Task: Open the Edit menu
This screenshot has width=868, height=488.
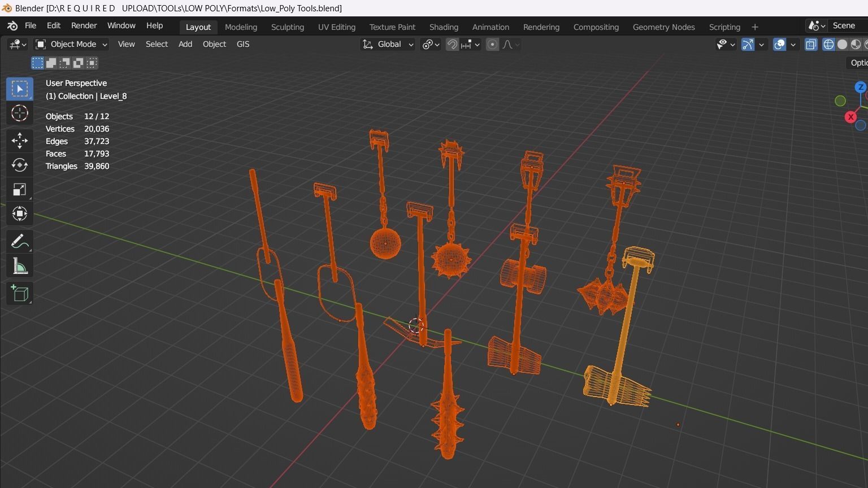Action: point(54,26)
